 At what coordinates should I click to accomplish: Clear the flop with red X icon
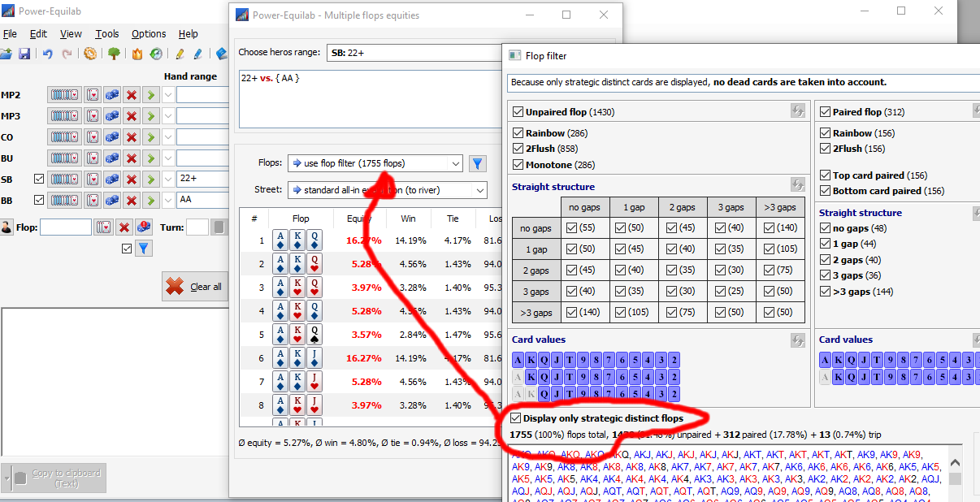click(x=124, y=227)
